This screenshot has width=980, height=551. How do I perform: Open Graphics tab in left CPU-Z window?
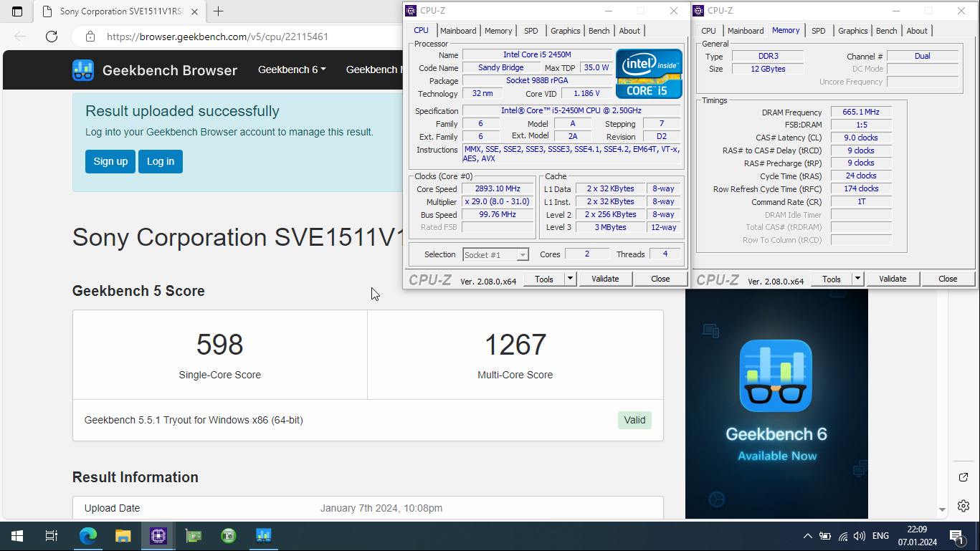click(x=566, y=31)
